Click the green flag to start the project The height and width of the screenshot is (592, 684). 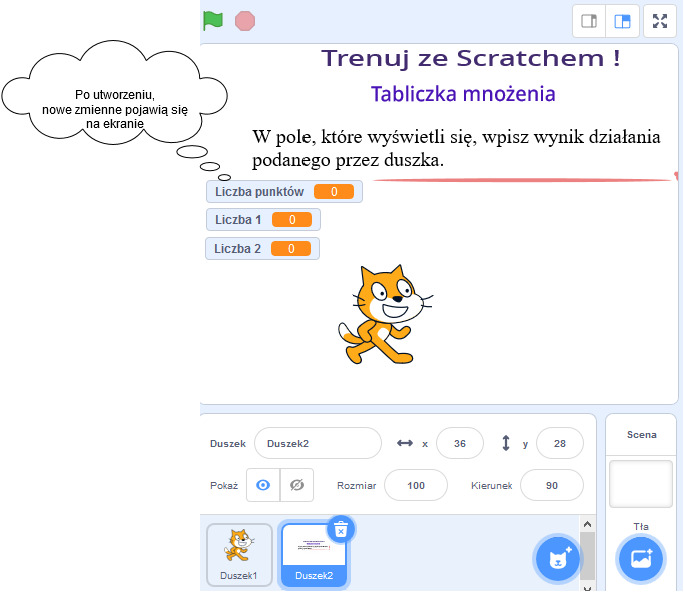(x=213, y=21)
